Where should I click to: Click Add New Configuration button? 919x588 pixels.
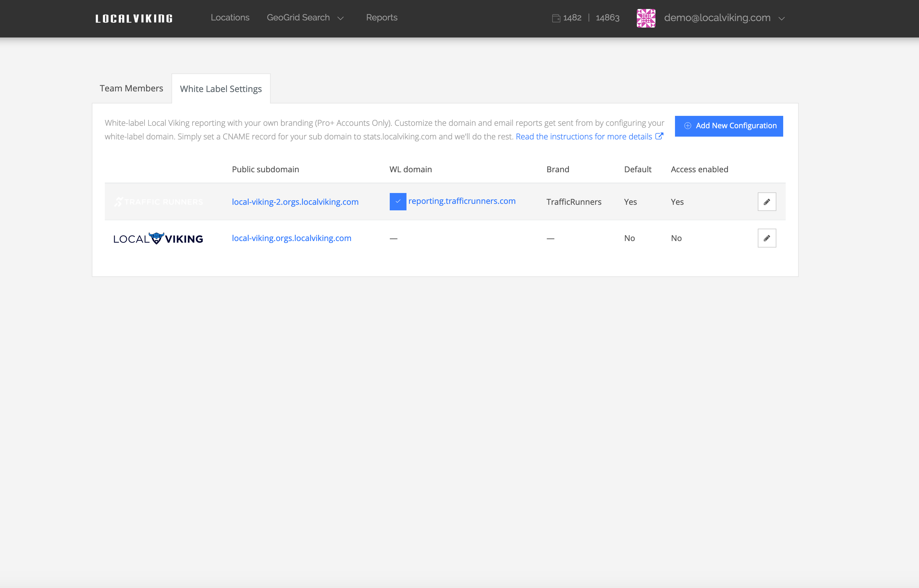pos(728,125)
